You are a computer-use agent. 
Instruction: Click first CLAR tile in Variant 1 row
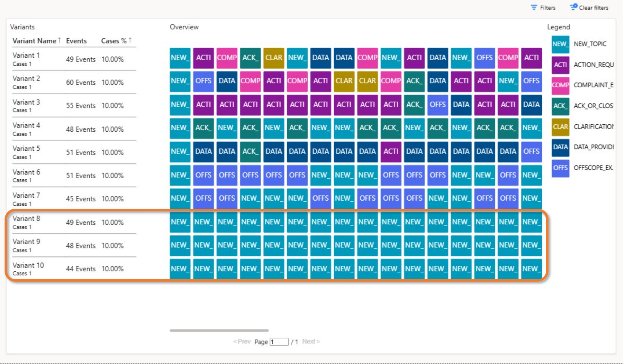click(x=274, y=58)
